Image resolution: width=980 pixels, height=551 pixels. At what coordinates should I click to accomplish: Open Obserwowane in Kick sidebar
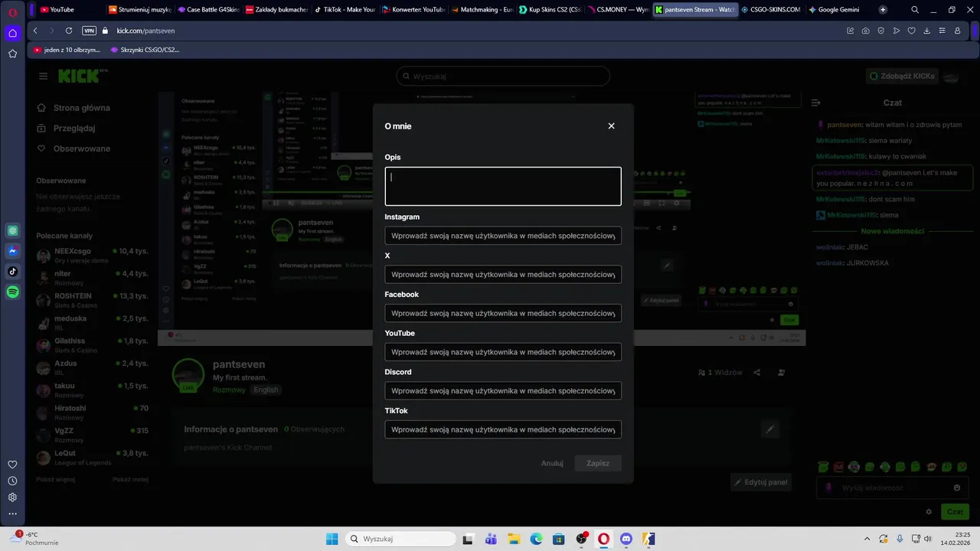coord(73,148)
